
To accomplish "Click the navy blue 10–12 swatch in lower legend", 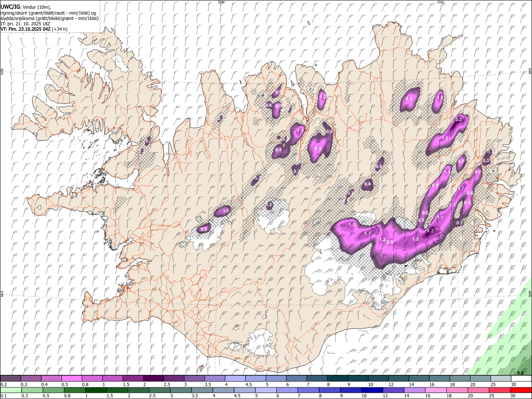I will coord(373,390).
